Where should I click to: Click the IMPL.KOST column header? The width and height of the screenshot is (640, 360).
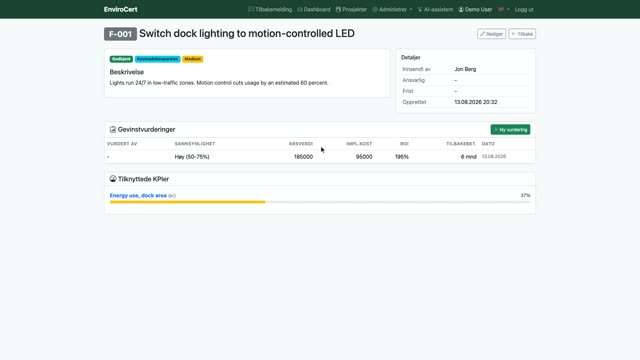tap(359, 144)
